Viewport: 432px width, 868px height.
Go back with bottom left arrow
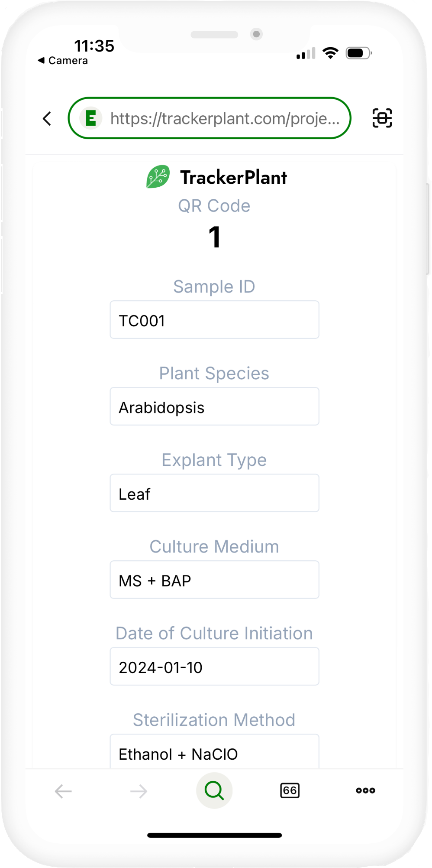click(63, 791)
